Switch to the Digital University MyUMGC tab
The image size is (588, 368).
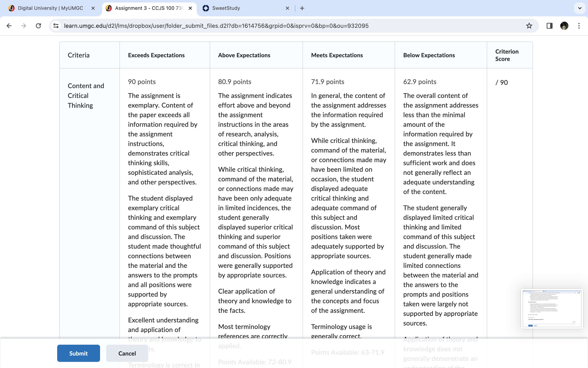click(x=51, y=8)
